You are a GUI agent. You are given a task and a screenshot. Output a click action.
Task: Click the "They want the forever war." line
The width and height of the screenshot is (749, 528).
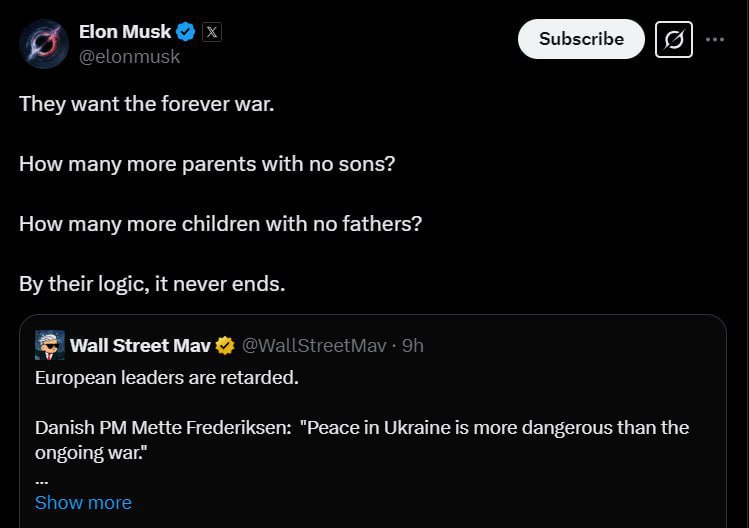click(x=146, y=103)
